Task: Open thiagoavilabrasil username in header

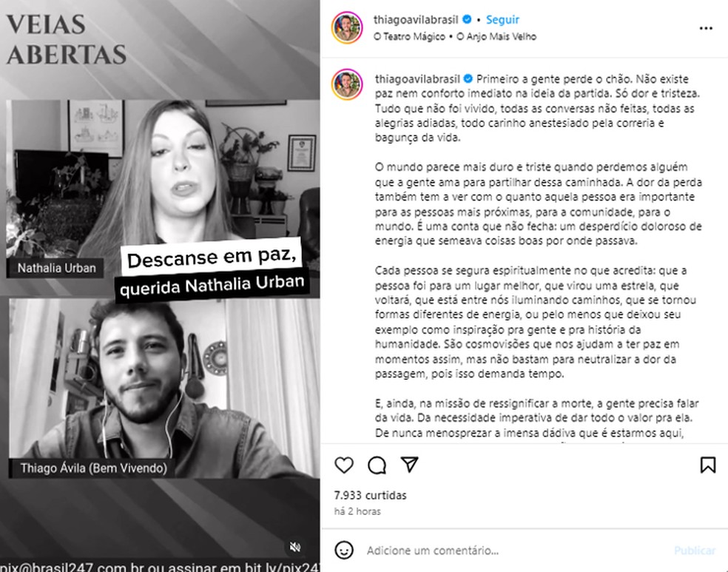Action: [x=416, y=19]
